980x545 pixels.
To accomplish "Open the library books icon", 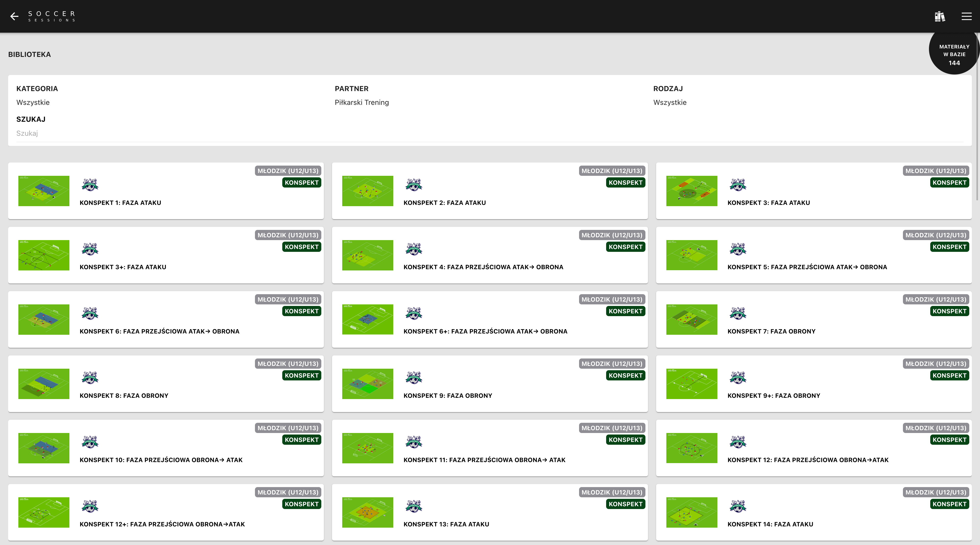I will click(940, 16).
